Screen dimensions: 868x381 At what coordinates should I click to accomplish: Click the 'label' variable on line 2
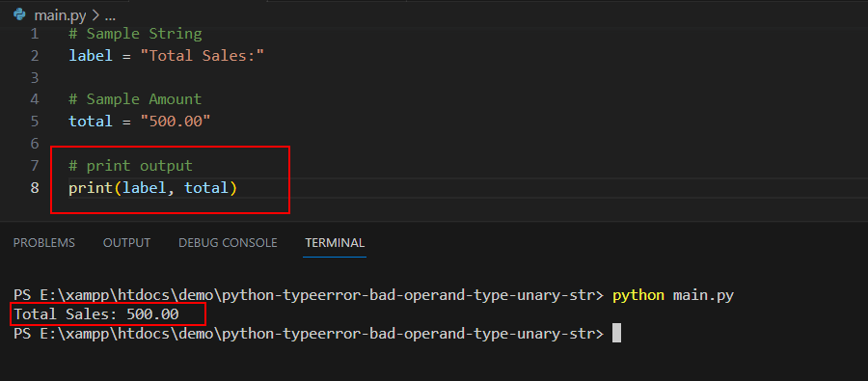pyautogui.click(x=91, y=55)
